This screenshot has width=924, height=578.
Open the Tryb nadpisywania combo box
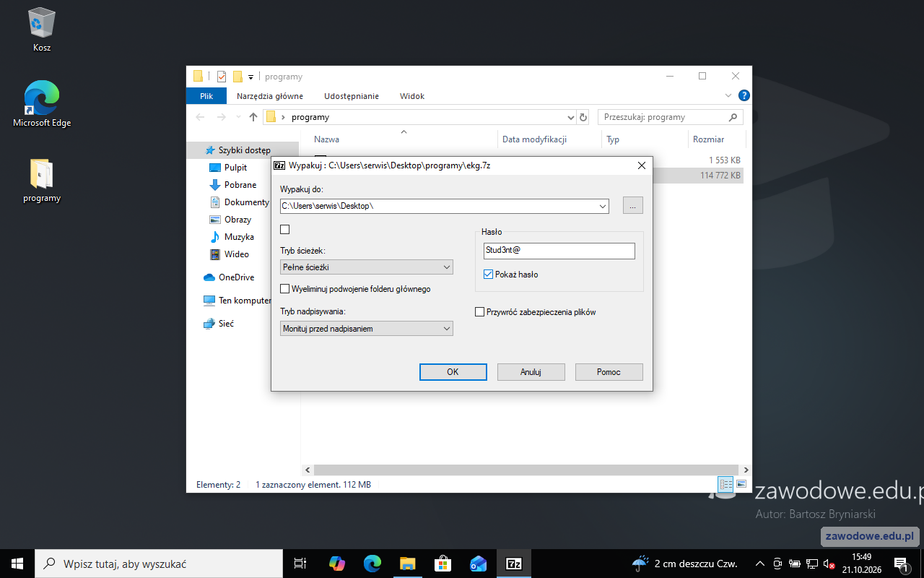tap(367, 329)
